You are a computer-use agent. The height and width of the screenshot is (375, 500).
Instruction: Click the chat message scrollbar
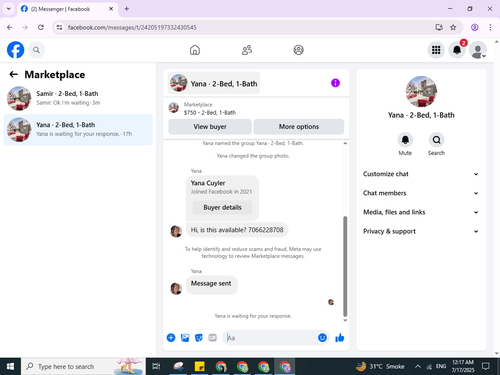pos(345,266)
